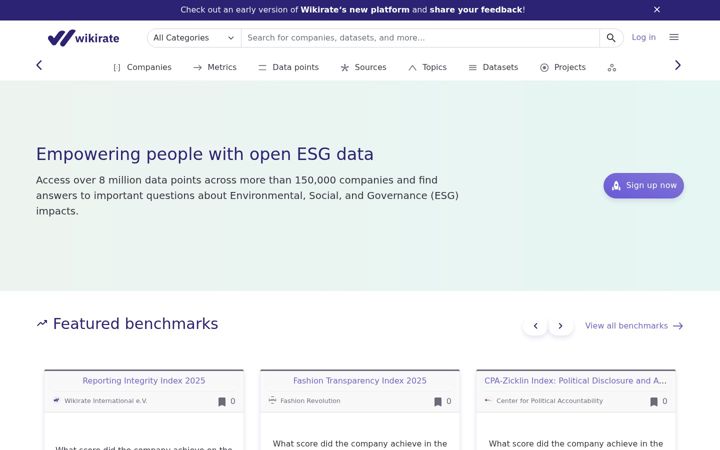
Task: Click the Center for Political Accountability logo icon
Action: pos(488,400)
